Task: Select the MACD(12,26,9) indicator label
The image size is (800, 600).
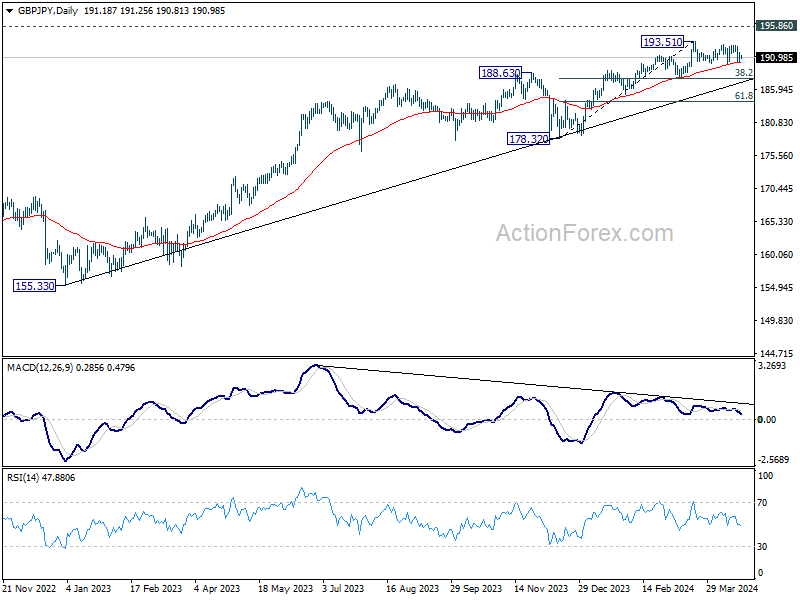Action: tap(40, 368)
